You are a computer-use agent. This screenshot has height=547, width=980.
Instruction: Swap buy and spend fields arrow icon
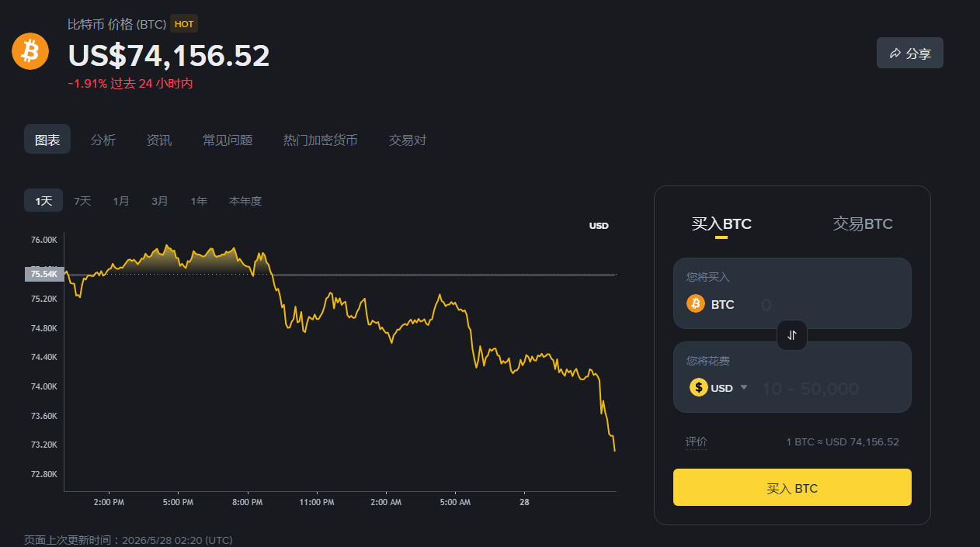click(792, 335)
